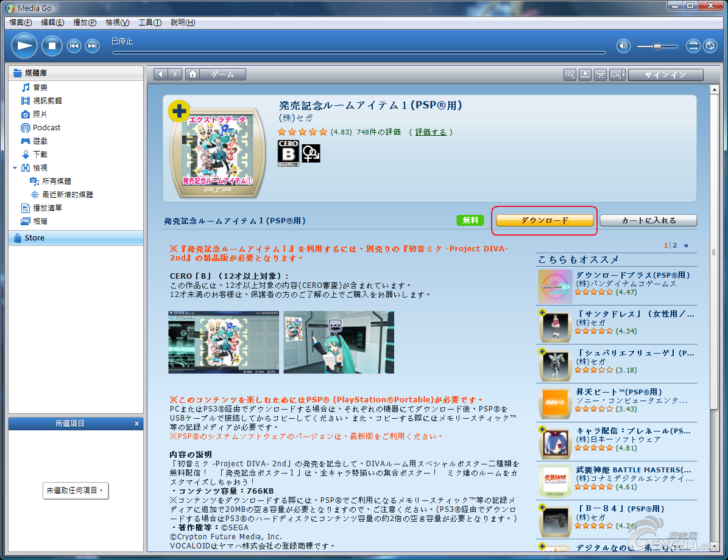
Task: Open the download list icon
Action: 585,75
